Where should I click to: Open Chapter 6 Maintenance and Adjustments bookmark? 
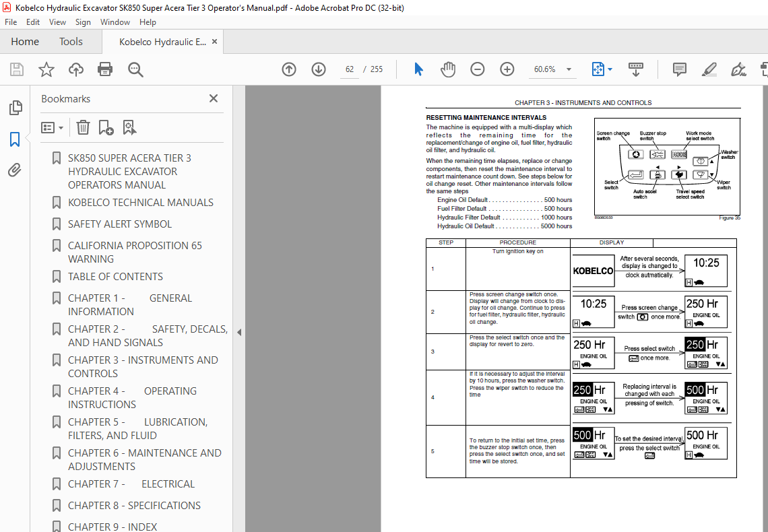click(x=144, y=459)
